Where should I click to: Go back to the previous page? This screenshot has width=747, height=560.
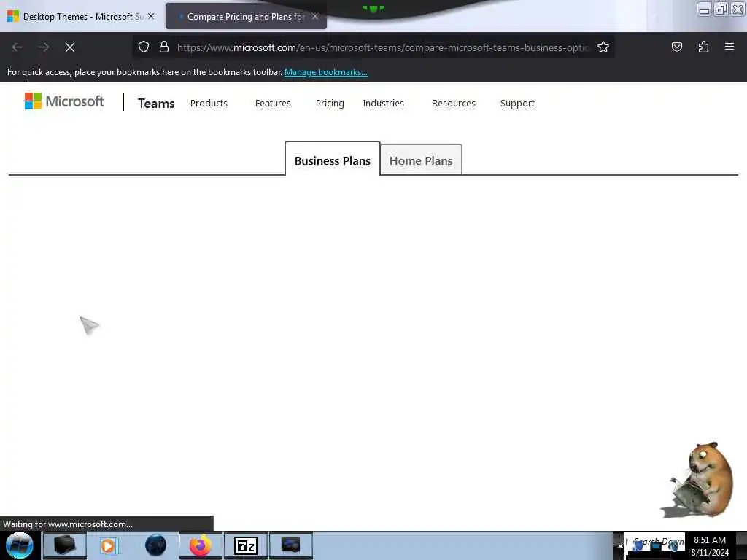pos(18,47)
